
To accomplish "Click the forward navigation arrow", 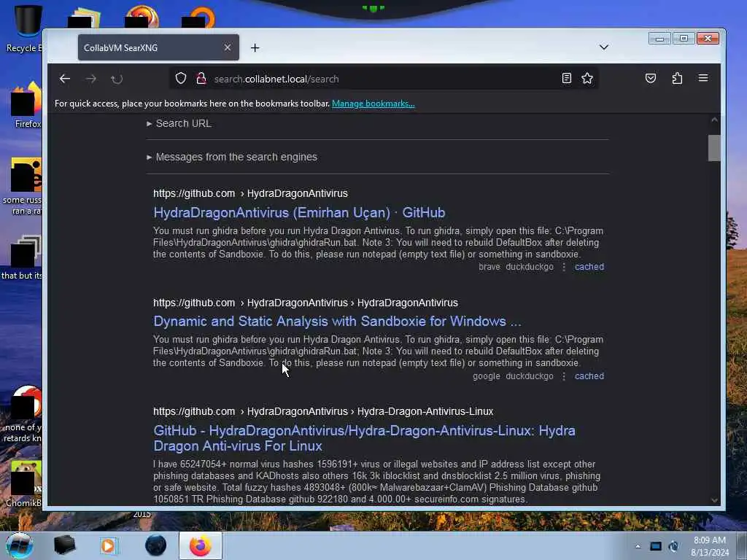I will point(91,79).
